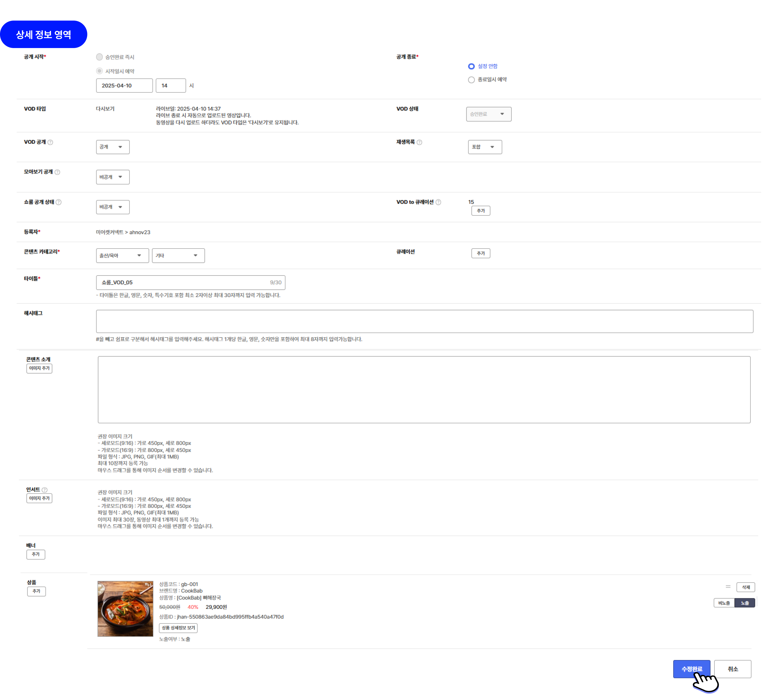The height and width of the screenshot is (700, 762).
Task: Click help icon next to VOD 공개
Action: (x=51, y=142)
